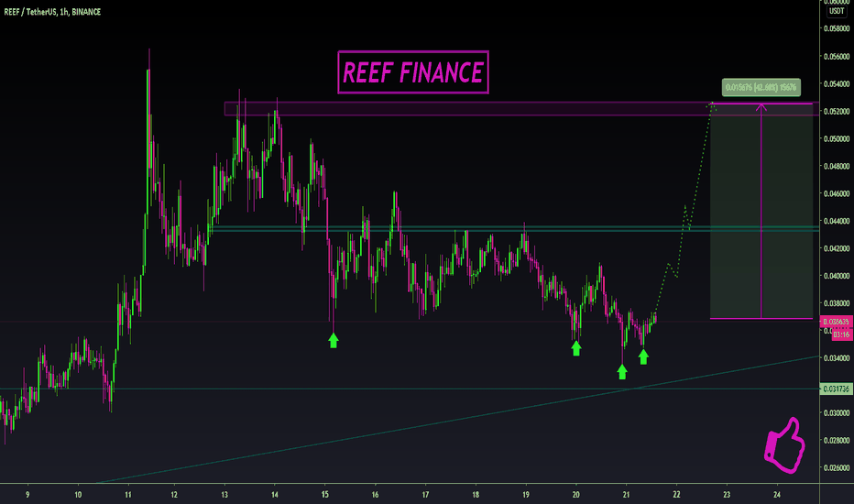Click date 19 on time axis
Image resolution: width=854 pixels, height=504 pixels.
point(526,495)
